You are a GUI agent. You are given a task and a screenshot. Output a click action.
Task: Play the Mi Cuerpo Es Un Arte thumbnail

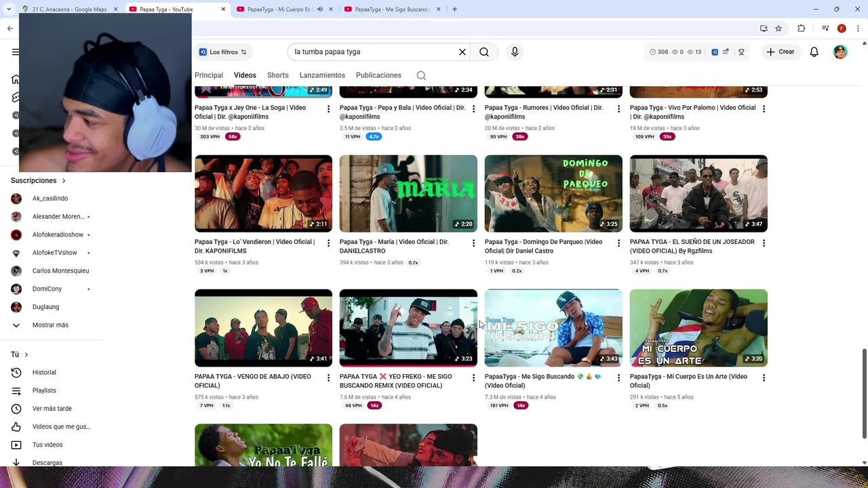coord(698,328)
